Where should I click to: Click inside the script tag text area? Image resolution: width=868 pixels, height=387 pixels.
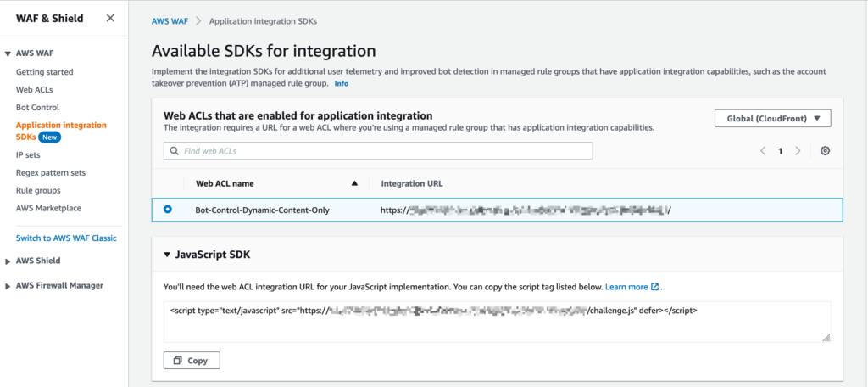coord(497,322)
